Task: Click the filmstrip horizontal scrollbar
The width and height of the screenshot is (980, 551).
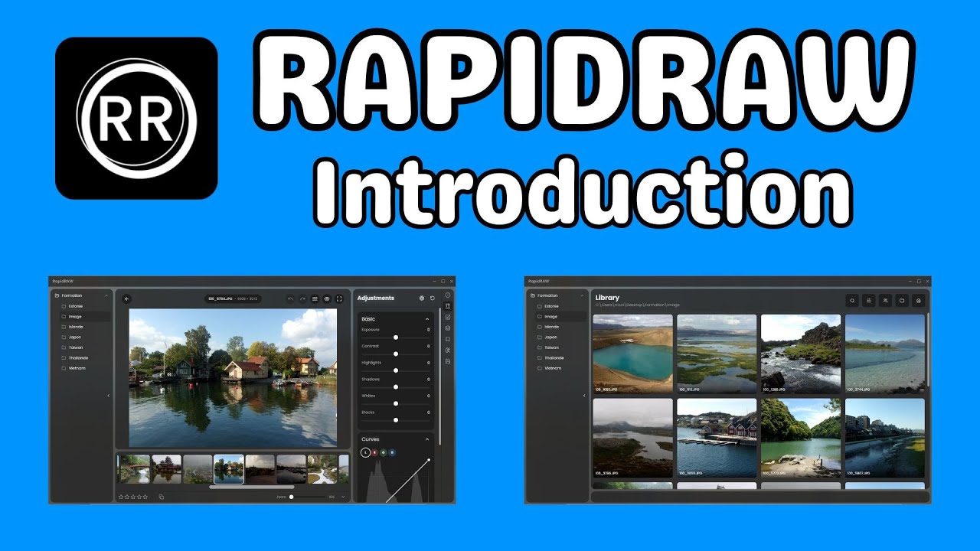Action: coord(251,487)
